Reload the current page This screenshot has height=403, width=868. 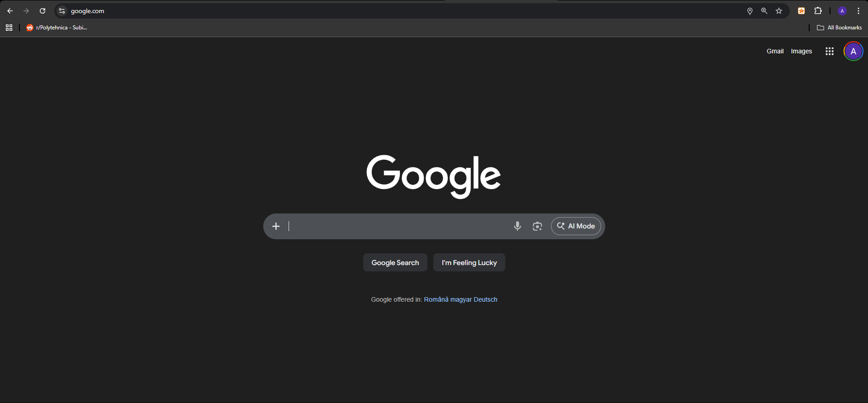click(x=43, y=11)
